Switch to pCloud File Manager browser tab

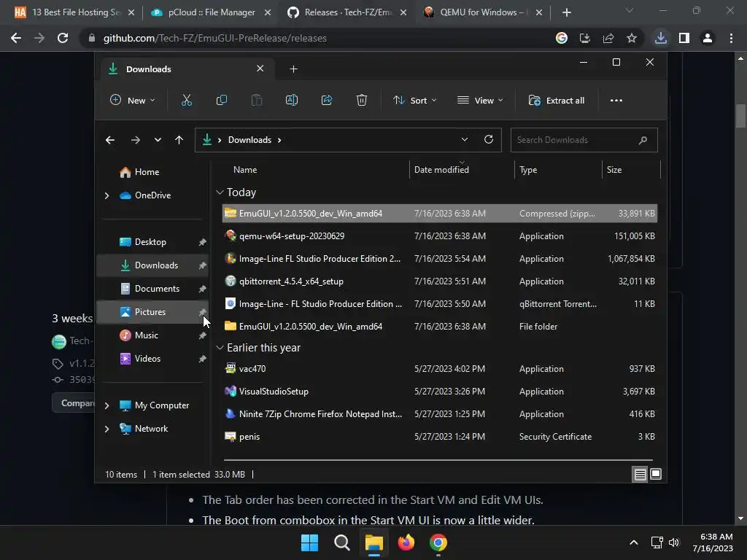coord(212,12)
